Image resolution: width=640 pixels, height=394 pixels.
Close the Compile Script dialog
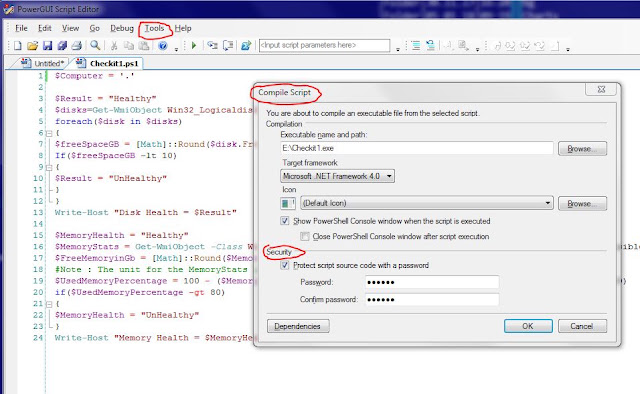point(601,89)
